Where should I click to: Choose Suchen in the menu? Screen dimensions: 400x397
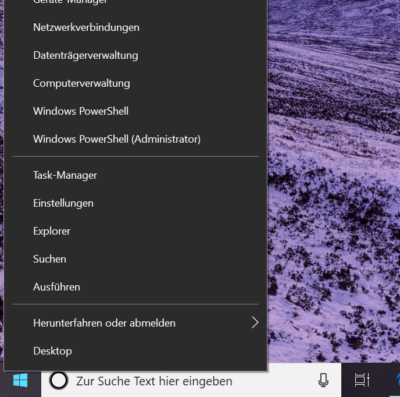click(135, 259)
